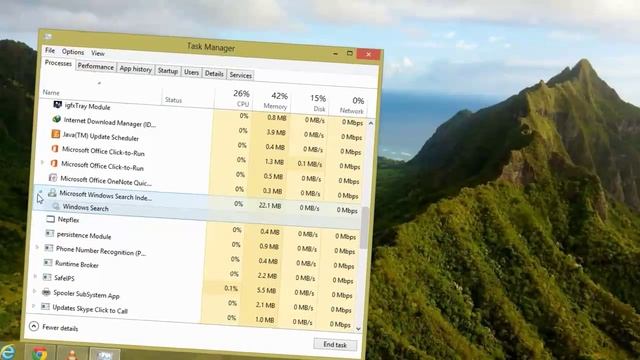Switch to the Startup tab
This screenshot has height=360, width=640.
click(168, 71)
